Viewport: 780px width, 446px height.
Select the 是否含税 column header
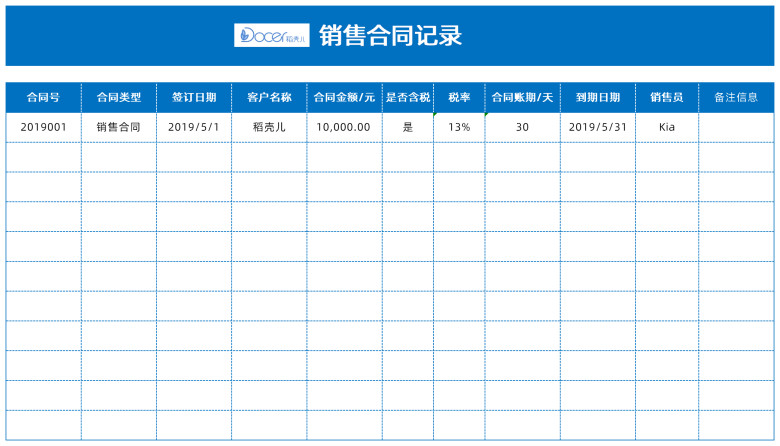coord(408,97)
